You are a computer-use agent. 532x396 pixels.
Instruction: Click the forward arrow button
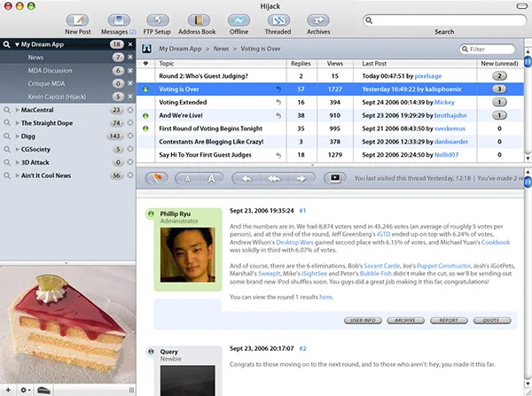(301, 178)
